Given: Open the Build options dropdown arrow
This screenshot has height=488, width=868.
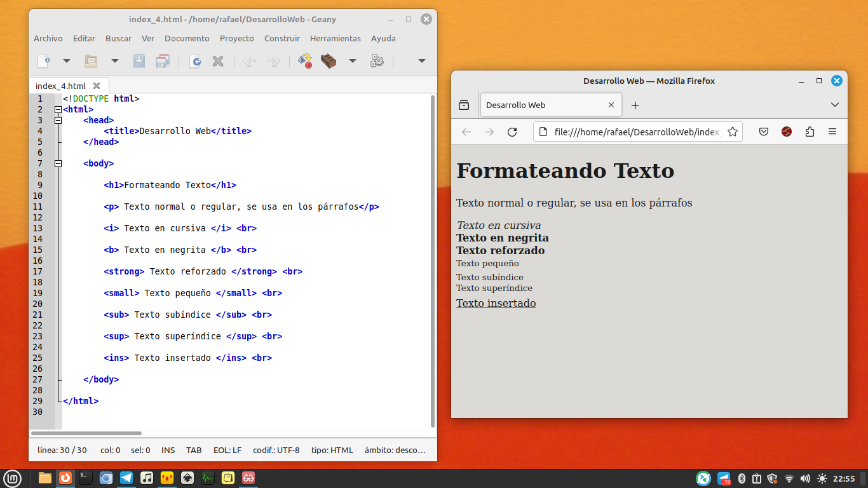Looking at the screenshot, I should click(x=352, y=61).
